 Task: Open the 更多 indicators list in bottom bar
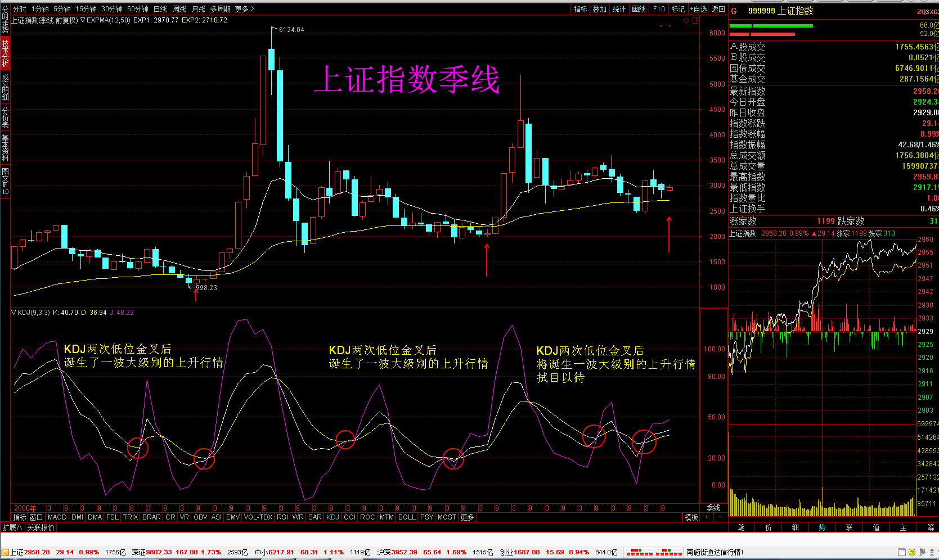click(x=468, y=517)
